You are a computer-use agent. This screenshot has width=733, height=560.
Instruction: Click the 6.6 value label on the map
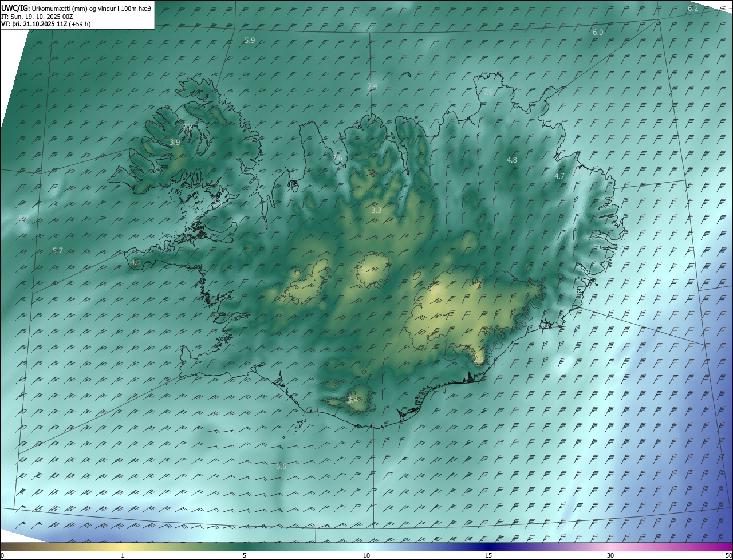pos(281,467)
